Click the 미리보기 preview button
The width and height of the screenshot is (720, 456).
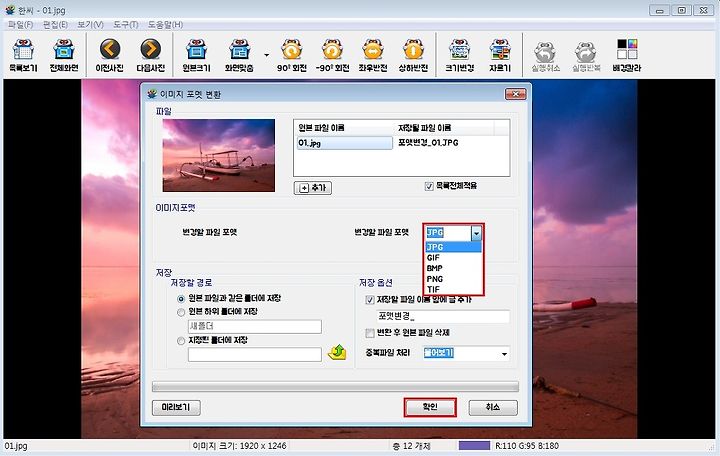click(176, 407)
